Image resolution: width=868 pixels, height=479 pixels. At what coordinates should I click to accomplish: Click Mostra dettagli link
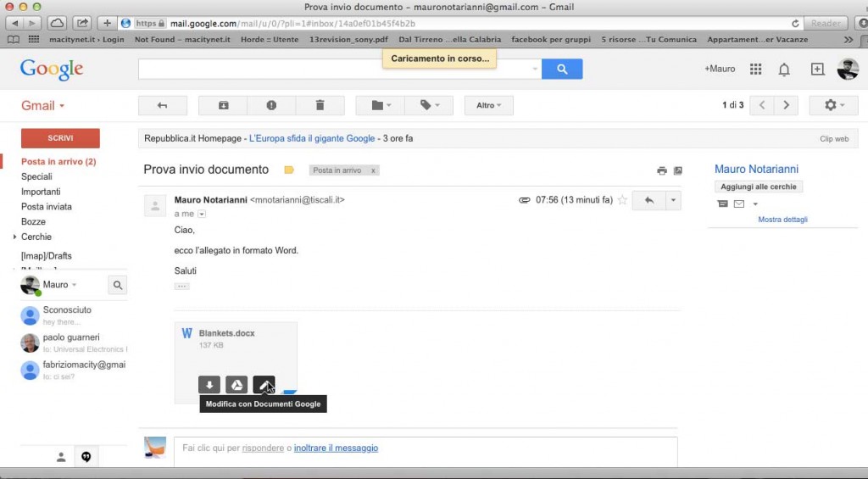coord(782,220)
